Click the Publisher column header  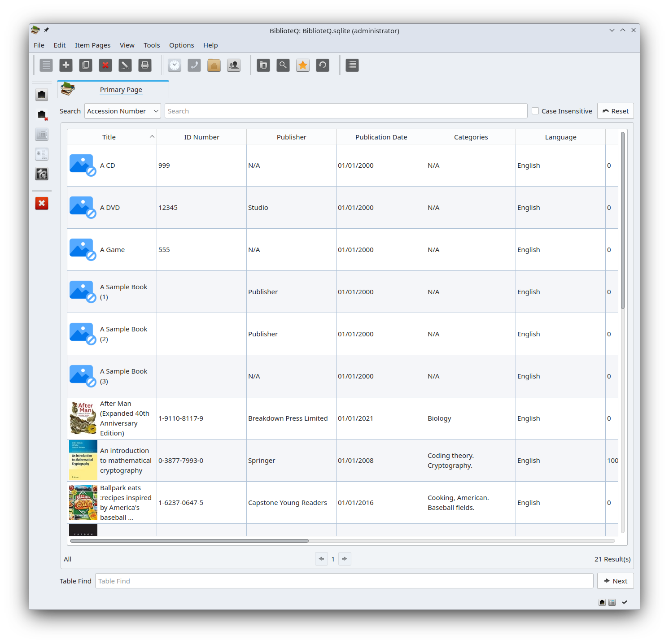click(291, 137)
